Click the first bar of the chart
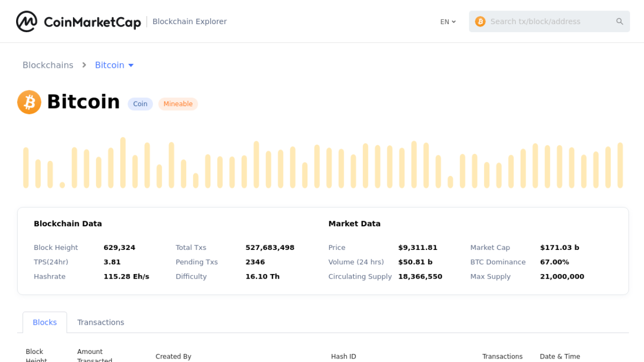 click(x=26, y=167)
